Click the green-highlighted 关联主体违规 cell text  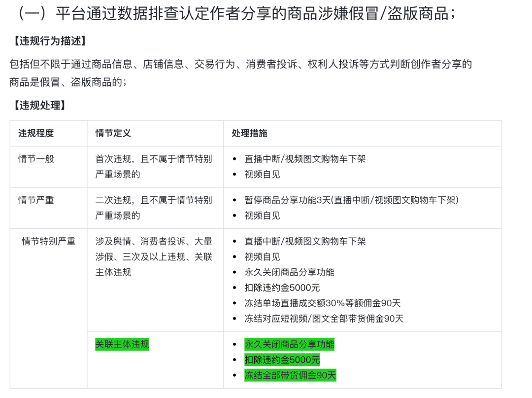click(122, 344)
